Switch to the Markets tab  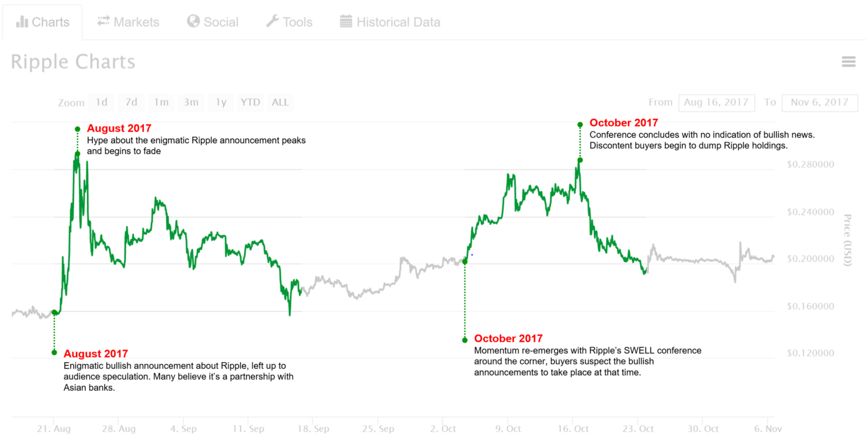[x=136, y=22]
